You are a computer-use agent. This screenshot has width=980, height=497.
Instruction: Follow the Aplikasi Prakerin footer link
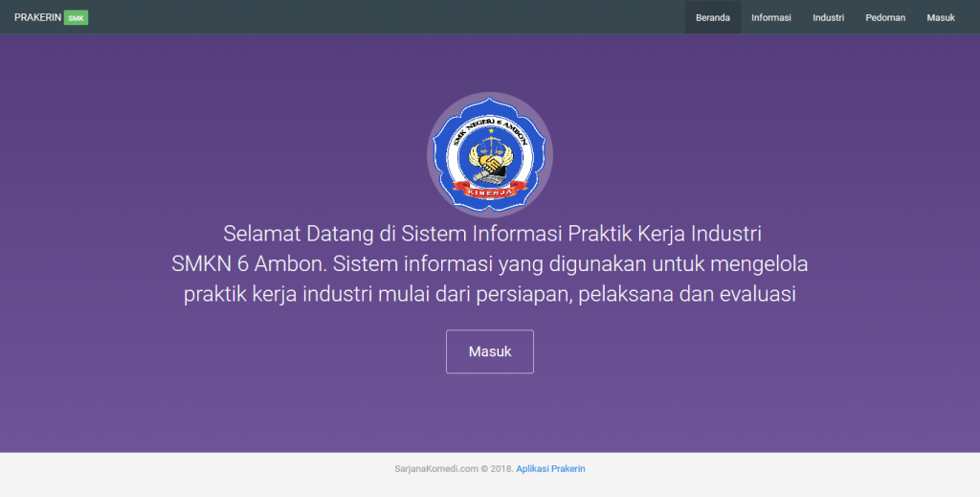tap(550, 469)
